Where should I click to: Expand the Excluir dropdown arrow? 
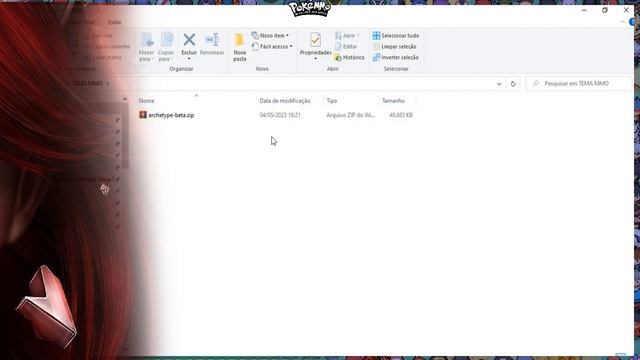click(x=189, y=59)
